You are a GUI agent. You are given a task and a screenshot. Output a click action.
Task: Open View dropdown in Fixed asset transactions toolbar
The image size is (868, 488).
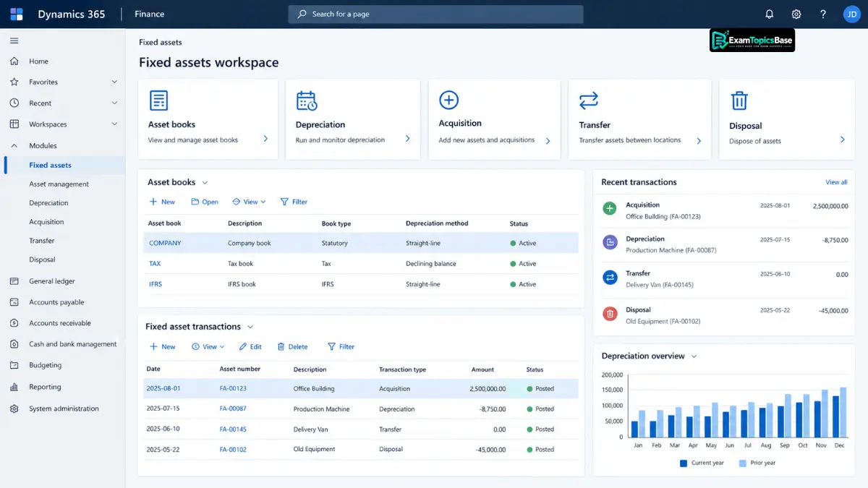pyautogui.click(x=208, y=347)
